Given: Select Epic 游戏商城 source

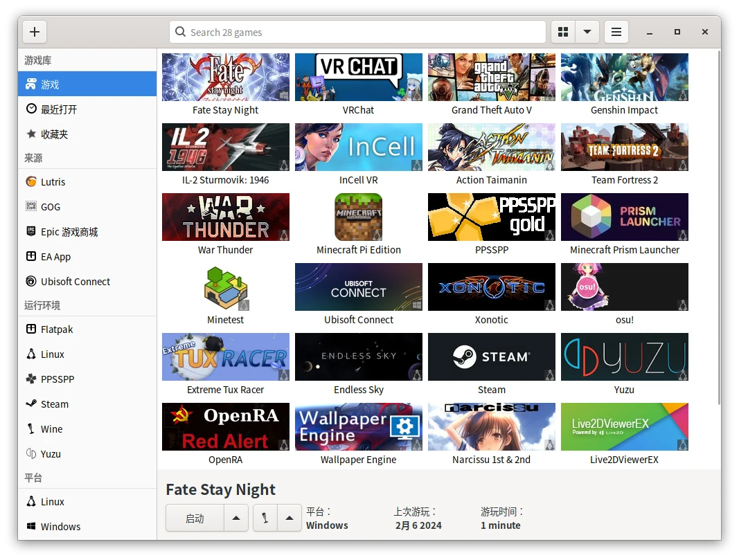Looking at the screenshot, I should pyautogui.click(x=69, y=232).
